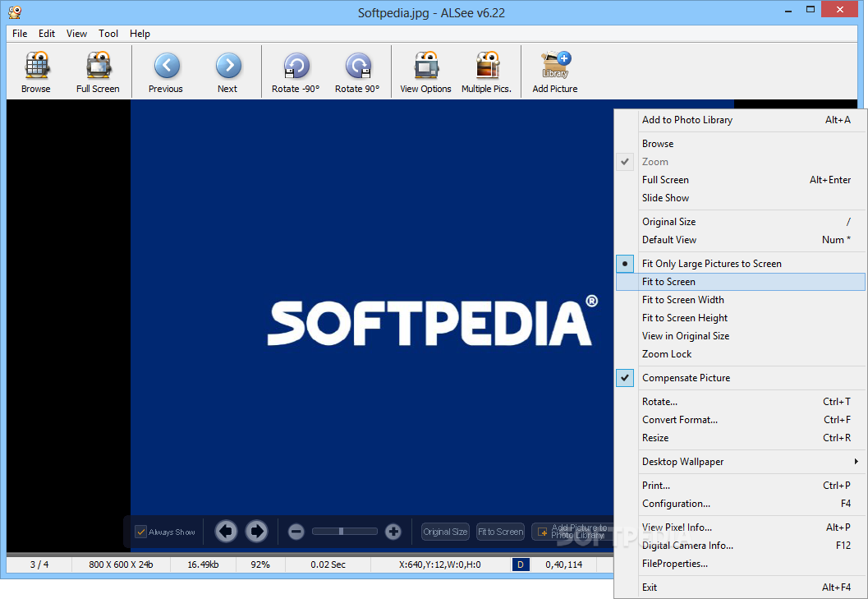The width and height of the screenshot is (868, 599).
Task: Click Add Picture library icon
Action: click(555, 72)
